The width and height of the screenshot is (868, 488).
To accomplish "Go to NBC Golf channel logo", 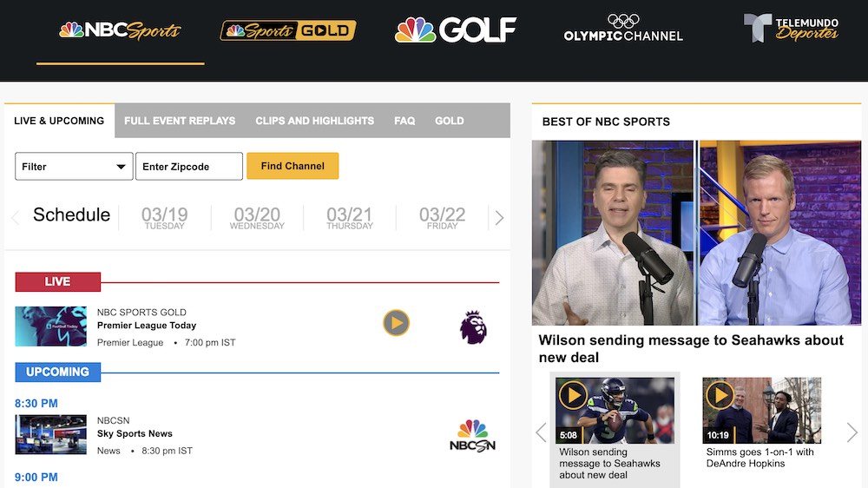I will (x=455, y=30).
